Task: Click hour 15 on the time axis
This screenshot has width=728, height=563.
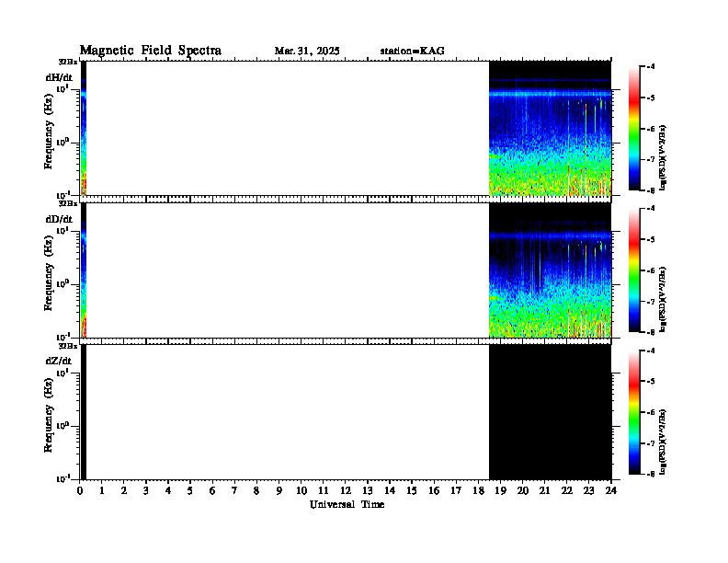Action: 412,491
